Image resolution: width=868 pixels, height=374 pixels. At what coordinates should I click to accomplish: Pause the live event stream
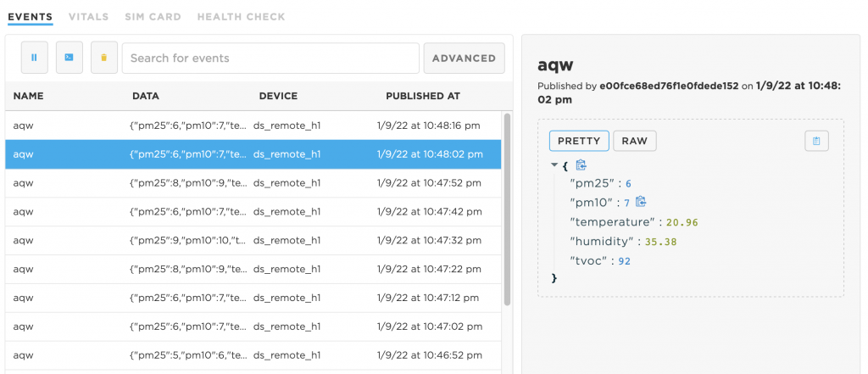point(34,58)
